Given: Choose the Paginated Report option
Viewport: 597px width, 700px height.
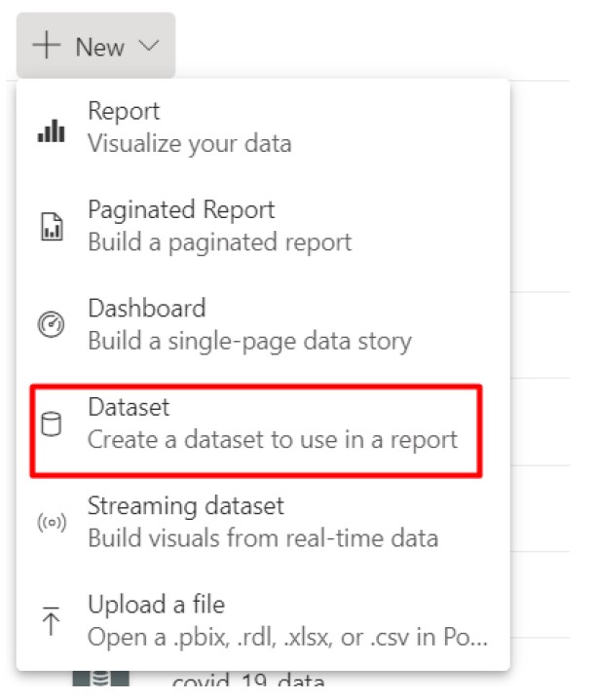Looking at the screenshot, I should [x=263, y=226].
